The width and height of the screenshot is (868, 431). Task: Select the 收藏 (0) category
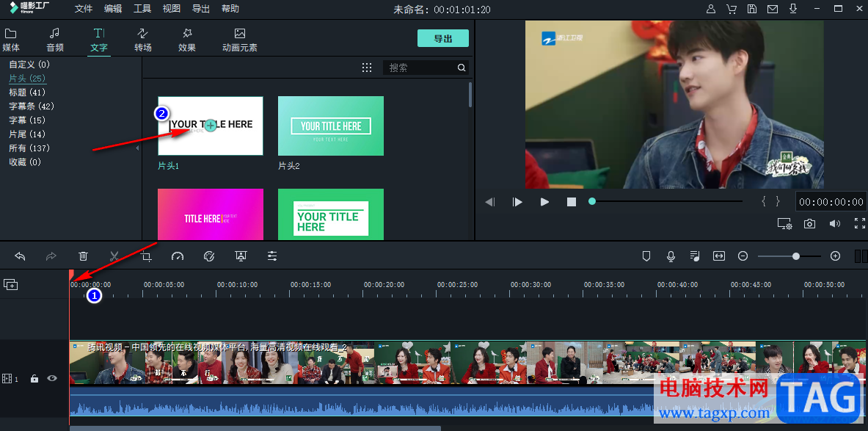(x=26, y=162)
